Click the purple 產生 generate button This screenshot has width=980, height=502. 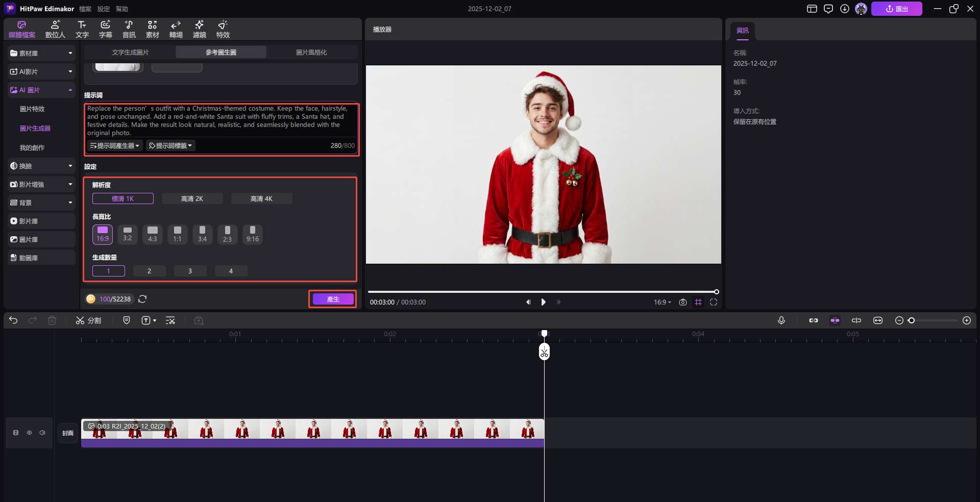[x=333, y=299]
